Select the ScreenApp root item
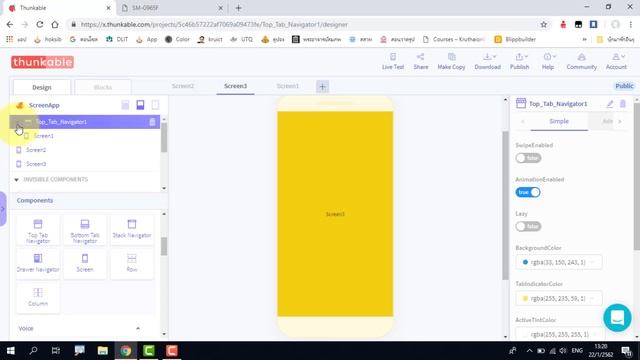The height and width of the screenshot is (360, 640). (x=44, y=105)
